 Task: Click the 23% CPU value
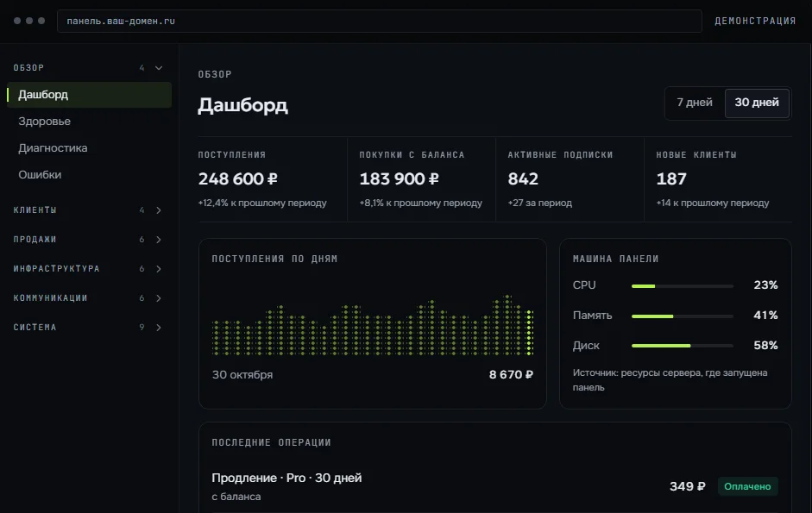coord(765,285)
